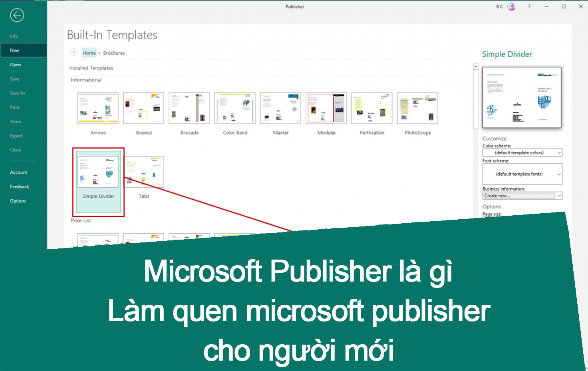Click the Price List category heading
The image size is (588, 371).
pos(81,220)
